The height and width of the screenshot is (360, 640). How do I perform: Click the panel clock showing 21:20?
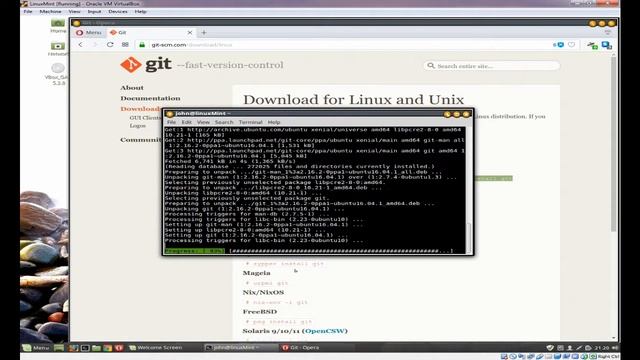tap(602, 348)
